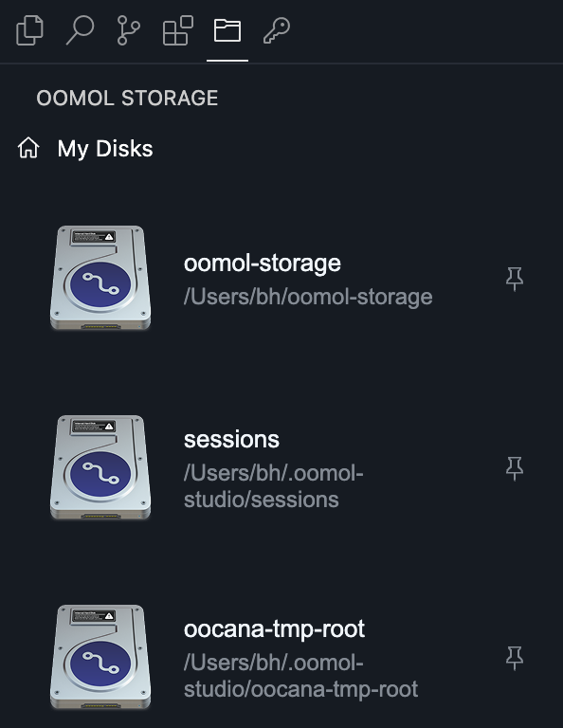The height and width of the screenshot is (728, 563).
Task: Click the oomol-storage disk drive image
Action: [100, 278]
